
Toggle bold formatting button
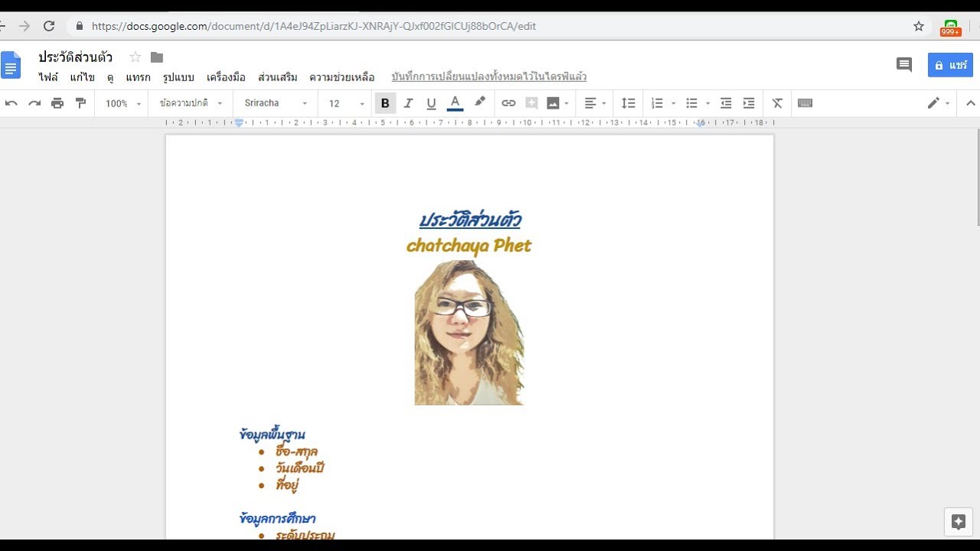pyautogui.click(x=385, y=103)
